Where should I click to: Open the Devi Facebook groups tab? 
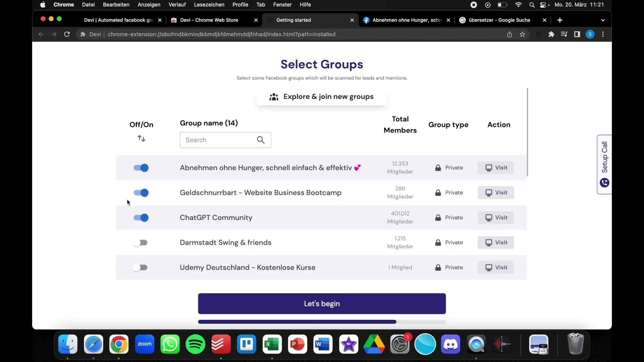tap(119, 20)
